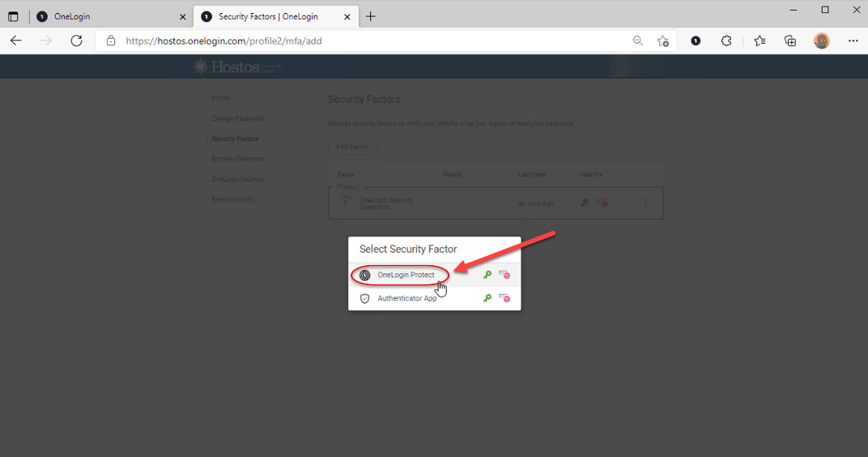This screenshot has width=868, height=457.
Task: Click green key icon in Authenticator App row
Action: pyautogui.click(x=487, y=298)
